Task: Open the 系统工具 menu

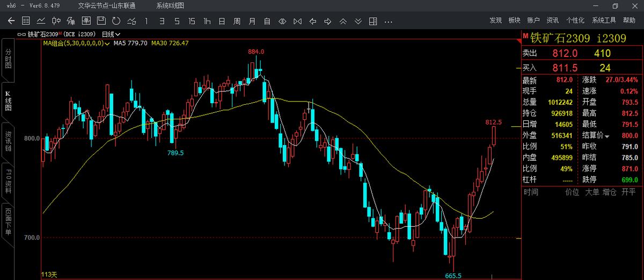Action: [x=604, y=20]
